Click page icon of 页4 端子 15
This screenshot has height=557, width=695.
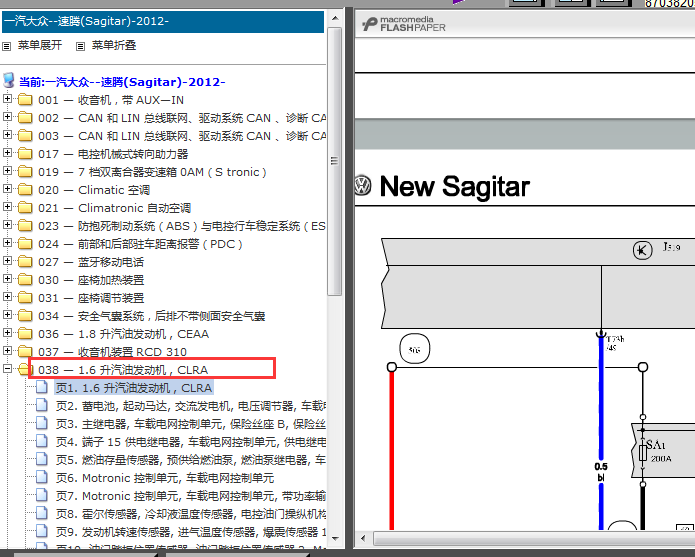tap(42, 441)
